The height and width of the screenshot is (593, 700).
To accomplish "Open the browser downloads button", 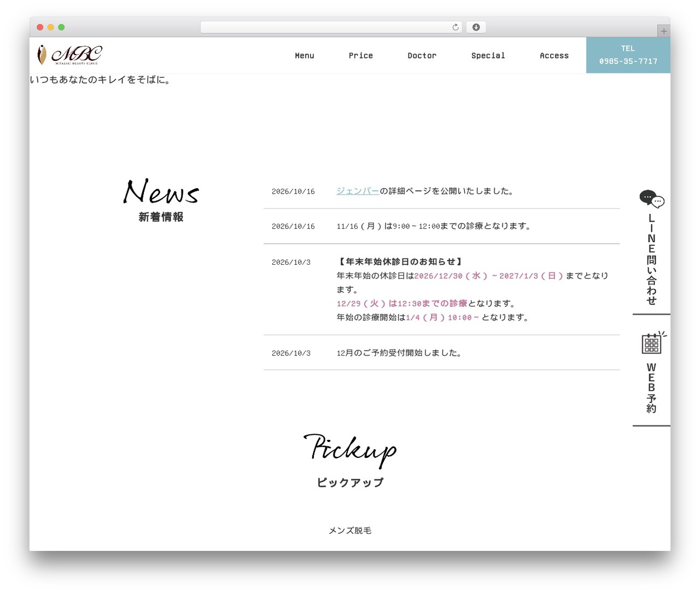I will (x=476, y=27).
